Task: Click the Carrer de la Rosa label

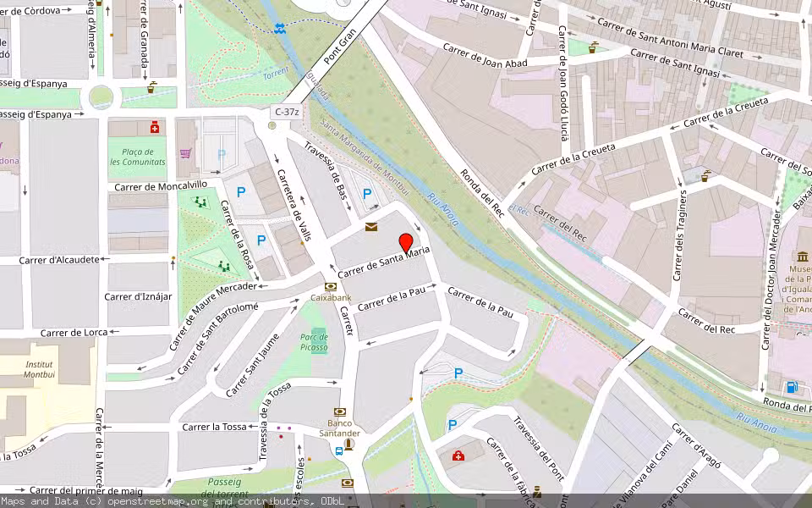Action: (x=237, y=235)
